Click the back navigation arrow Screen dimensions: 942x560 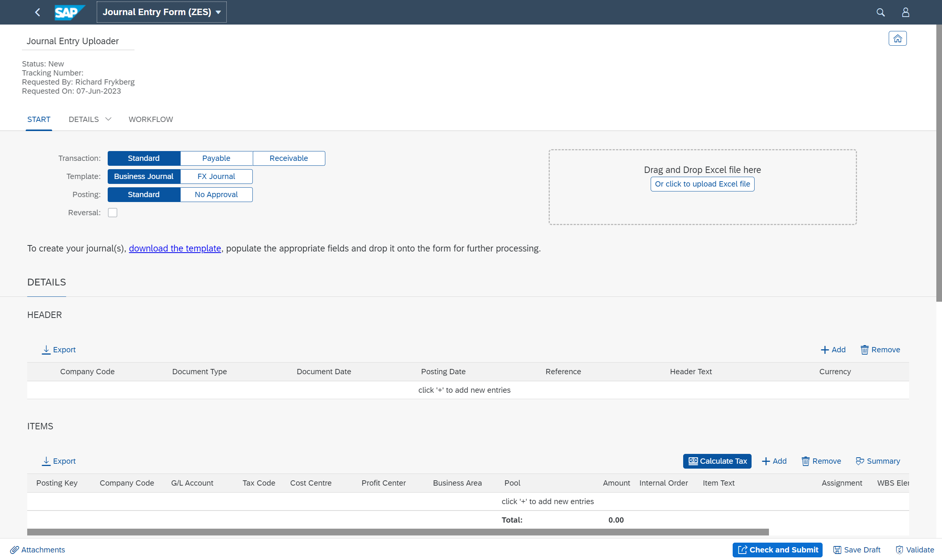point(37,12)
